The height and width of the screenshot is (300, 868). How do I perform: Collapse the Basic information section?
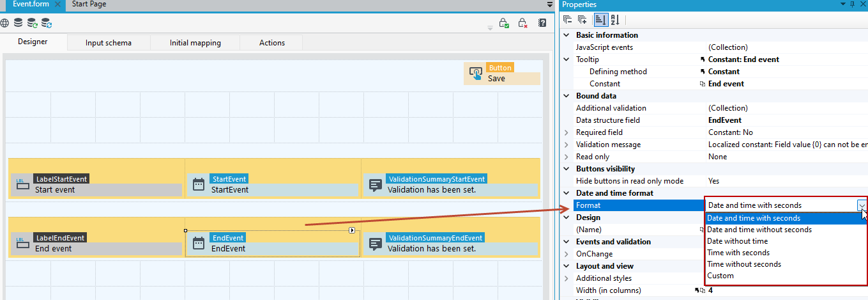click(x=567, y=35)
